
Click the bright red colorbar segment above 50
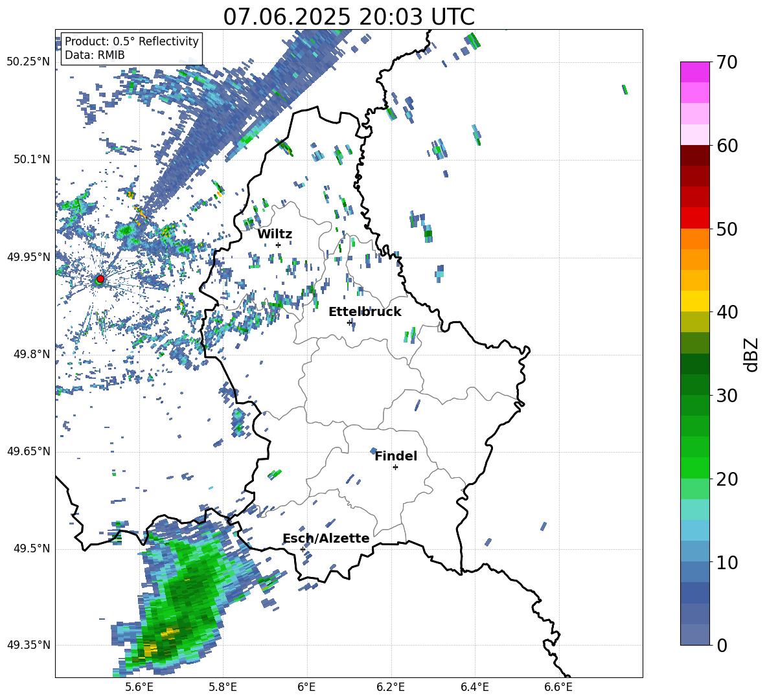pyautogui.click(x=694, y=218)
